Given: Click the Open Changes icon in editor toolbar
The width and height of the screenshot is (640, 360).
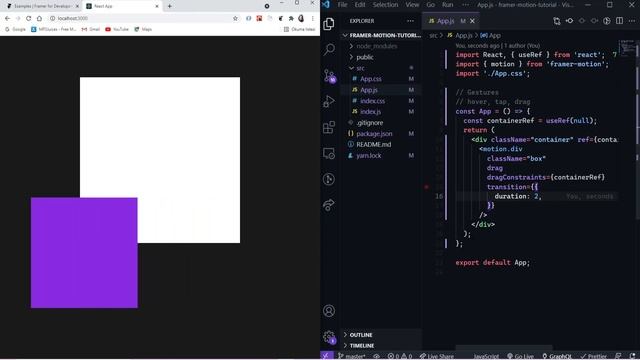Looking at the screenshot, I should tap(557, 21).
